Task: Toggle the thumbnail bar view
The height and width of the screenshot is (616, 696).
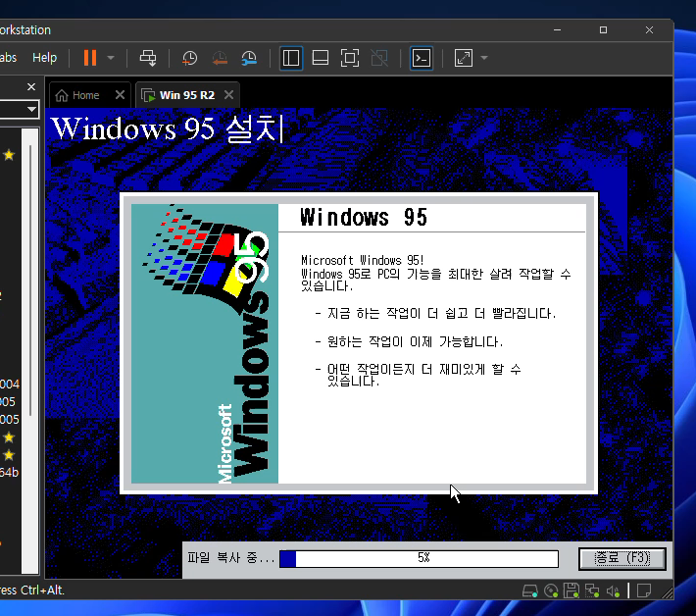Action: pos(321,58)
